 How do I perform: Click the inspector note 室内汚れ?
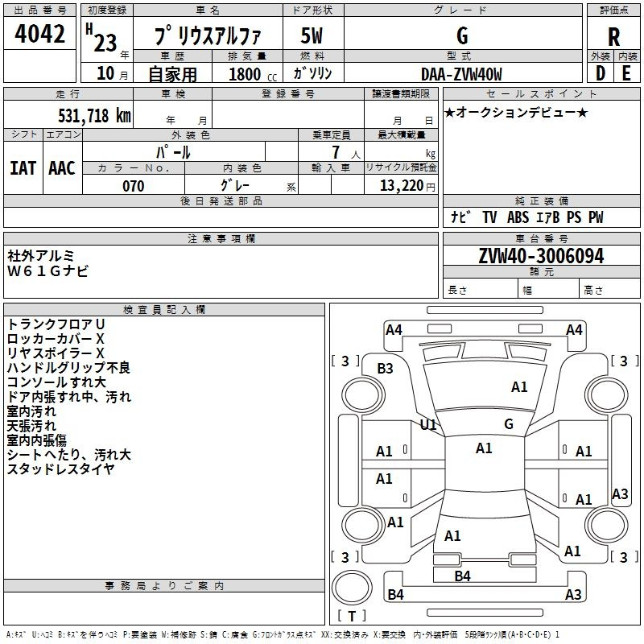pyautogui.click(x=31, y=411)
